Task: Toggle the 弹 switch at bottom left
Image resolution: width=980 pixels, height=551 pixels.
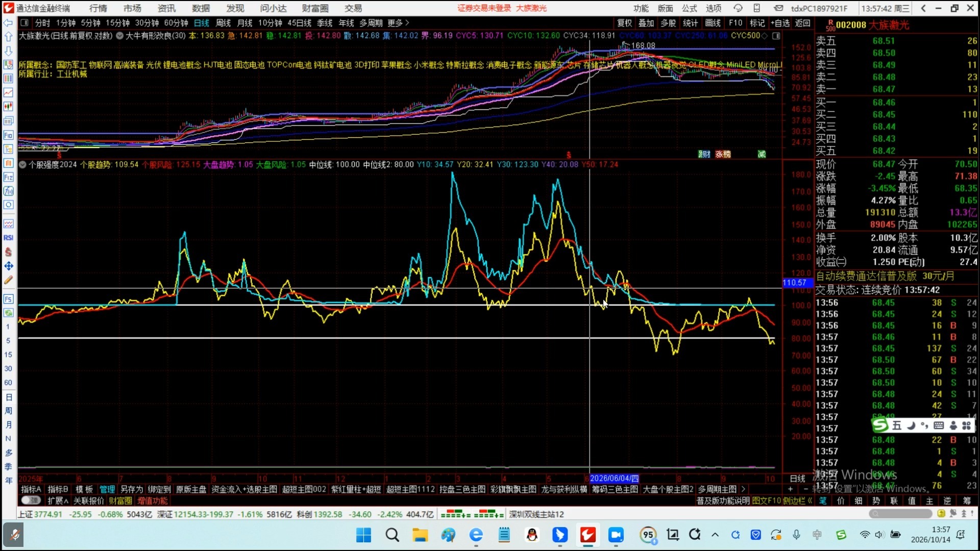Action: [x=31, y=500]
